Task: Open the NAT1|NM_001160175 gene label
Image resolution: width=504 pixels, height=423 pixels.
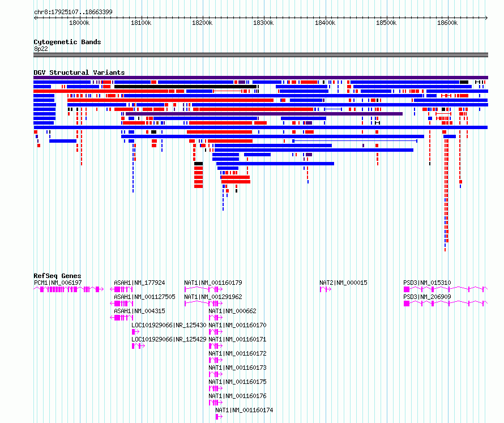Action: pyautogui.click(x=237, y=382)
